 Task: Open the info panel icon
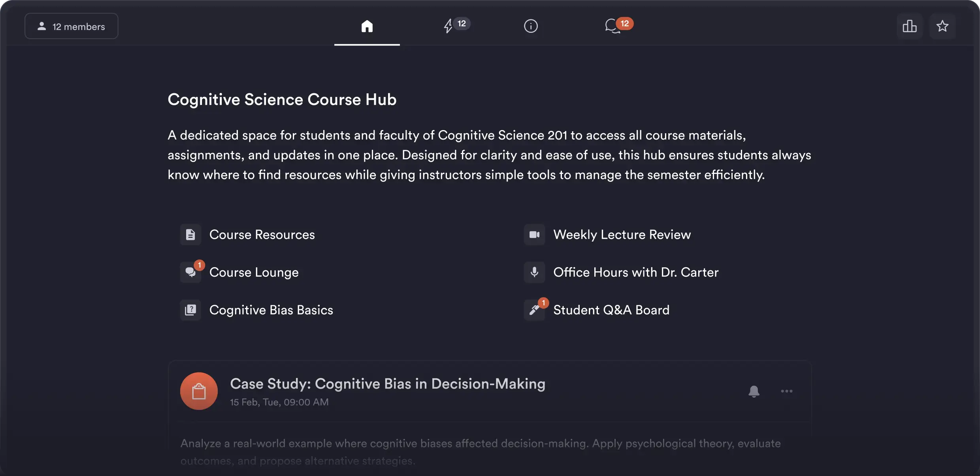[x=531, y=26]
